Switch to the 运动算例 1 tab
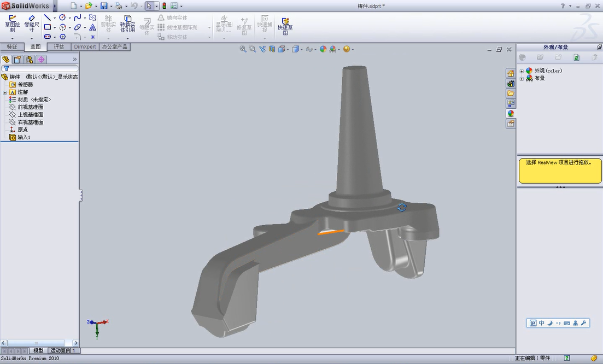The width and height of the screenshot is (603, 364). [64, 350]
